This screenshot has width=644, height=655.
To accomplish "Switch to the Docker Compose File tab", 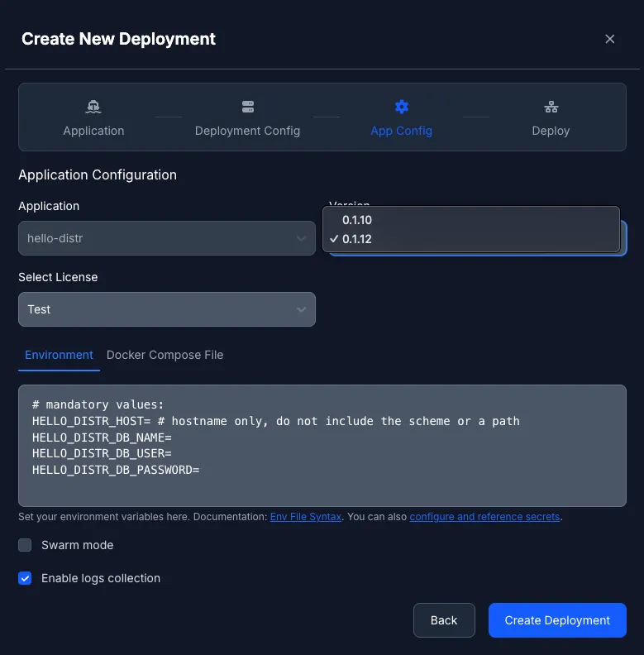I will tap(165, 355).
